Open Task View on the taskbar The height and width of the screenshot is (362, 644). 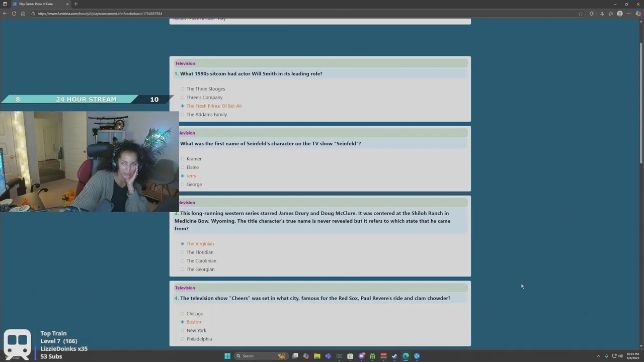pyautogui.click(x=295, y=356)
